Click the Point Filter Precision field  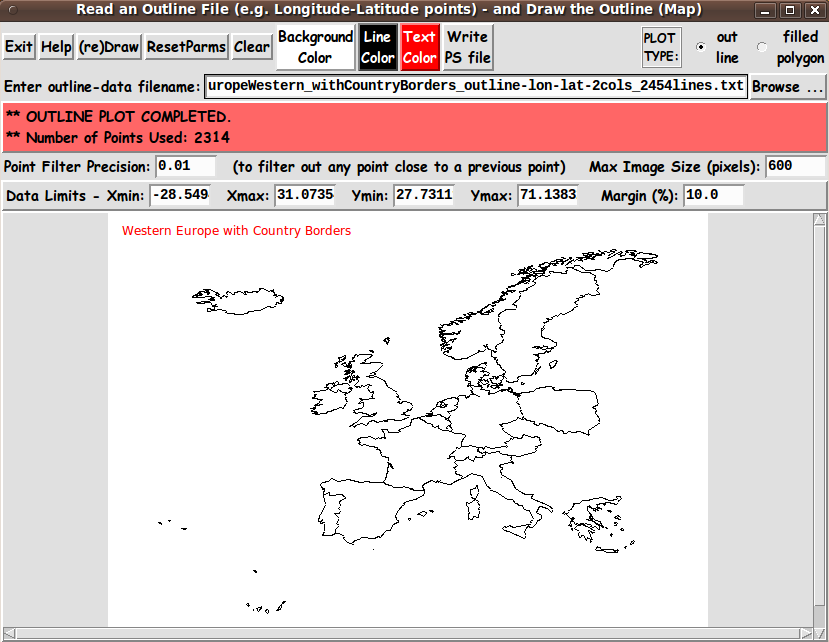click(x=186, y=167)
